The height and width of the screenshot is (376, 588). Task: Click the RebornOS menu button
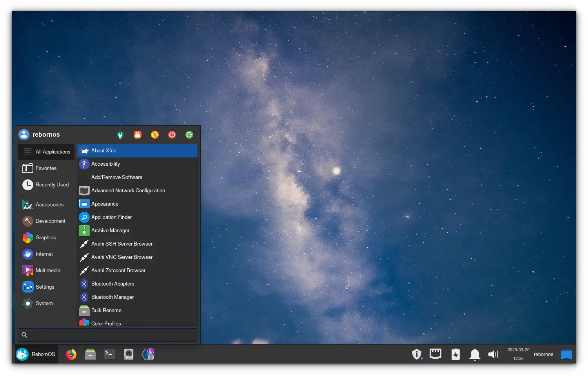36,354
